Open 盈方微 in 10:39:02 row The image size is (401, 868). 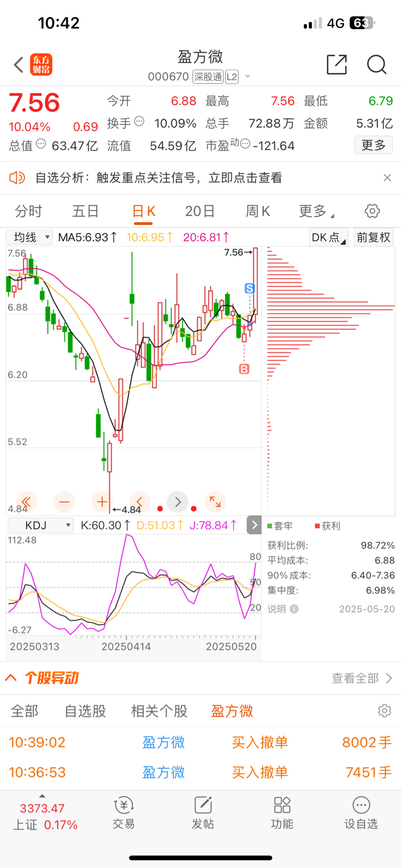163,742
